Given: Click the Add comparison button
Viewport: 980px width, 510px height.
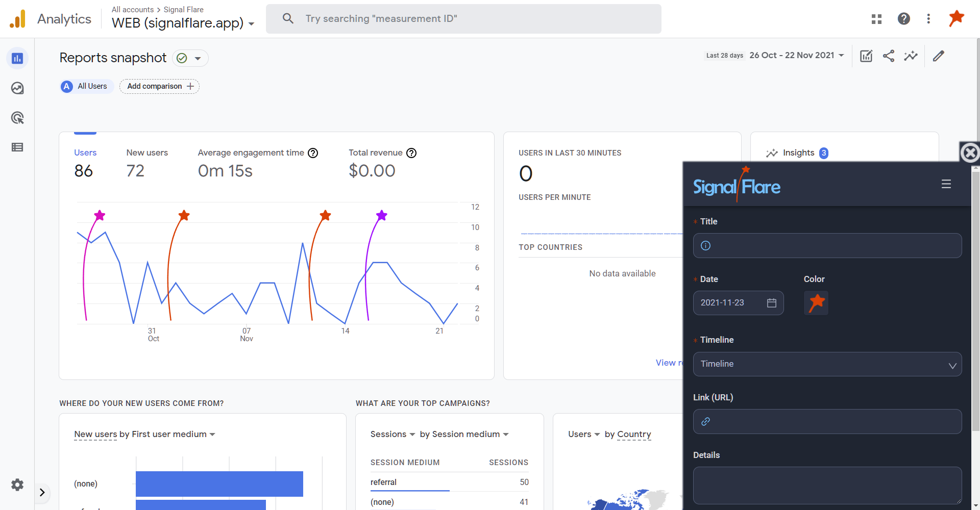Looking at the screenshot, I should point(159,86).
